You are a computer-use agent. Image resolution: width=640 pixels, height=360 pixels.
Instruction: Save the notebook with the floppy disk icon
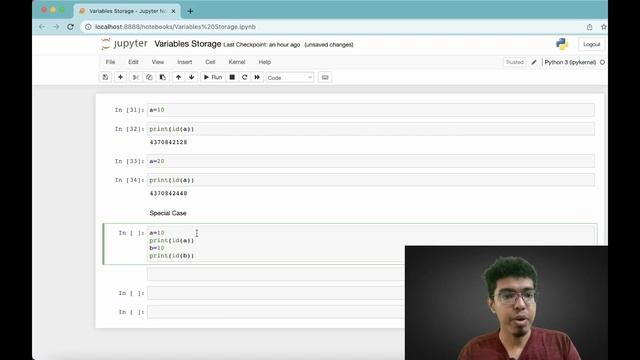click(x=105, y=77)
